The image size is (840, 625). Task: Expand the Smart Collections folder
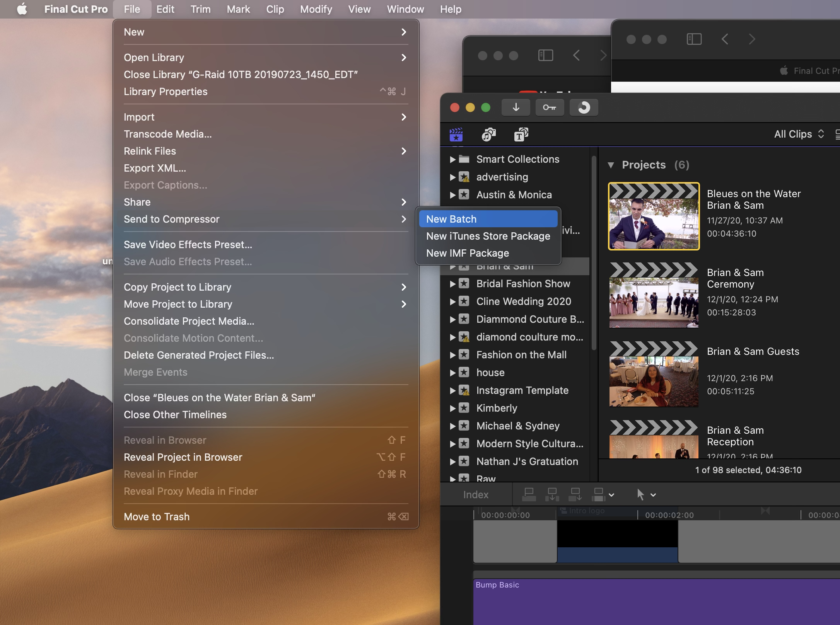pyautogui.click(x=452, y=159)
